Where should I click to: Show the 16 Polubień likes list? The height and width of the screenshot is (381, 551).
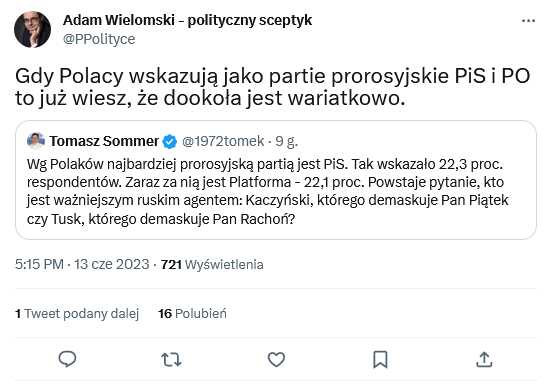(x=192, y=314)
